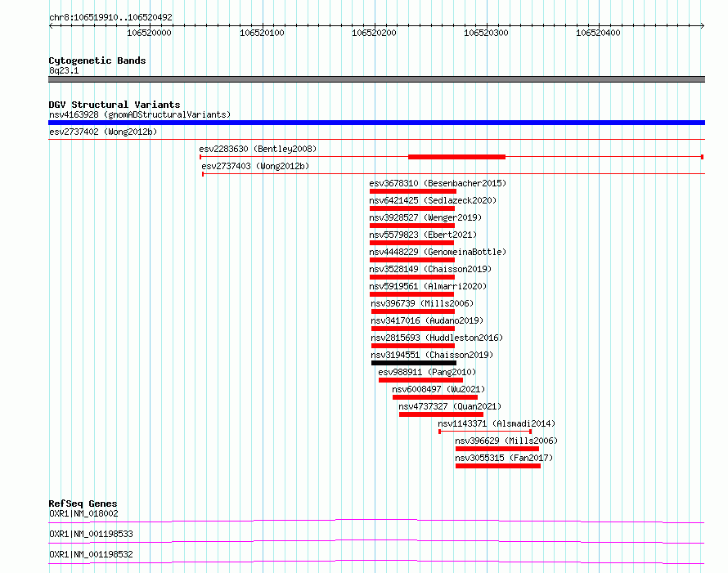Open the esv2737402 (Wong2012b) variant label
The height and width of the screenshot is (573, 728).
point(103,132)
